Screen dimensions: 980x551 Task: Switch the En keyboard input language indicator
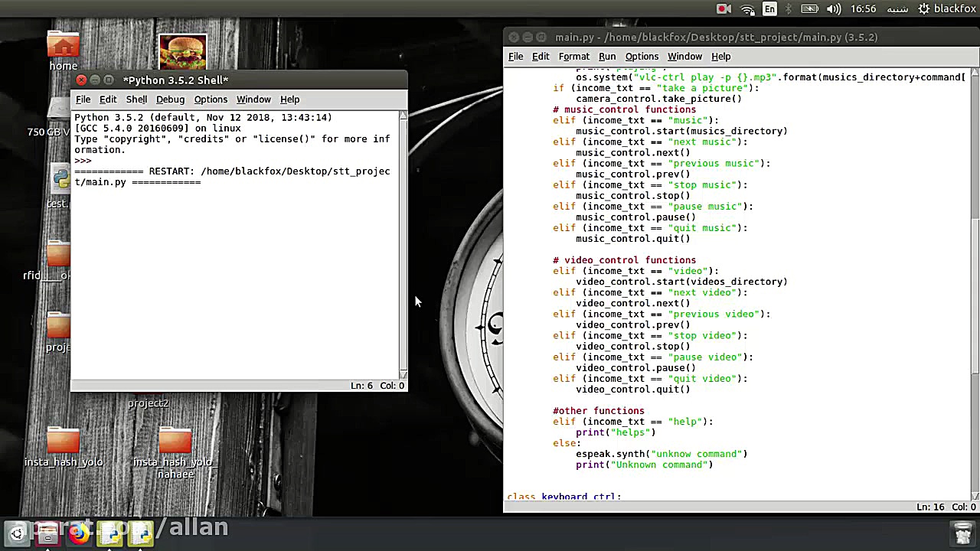coord(769,9)
